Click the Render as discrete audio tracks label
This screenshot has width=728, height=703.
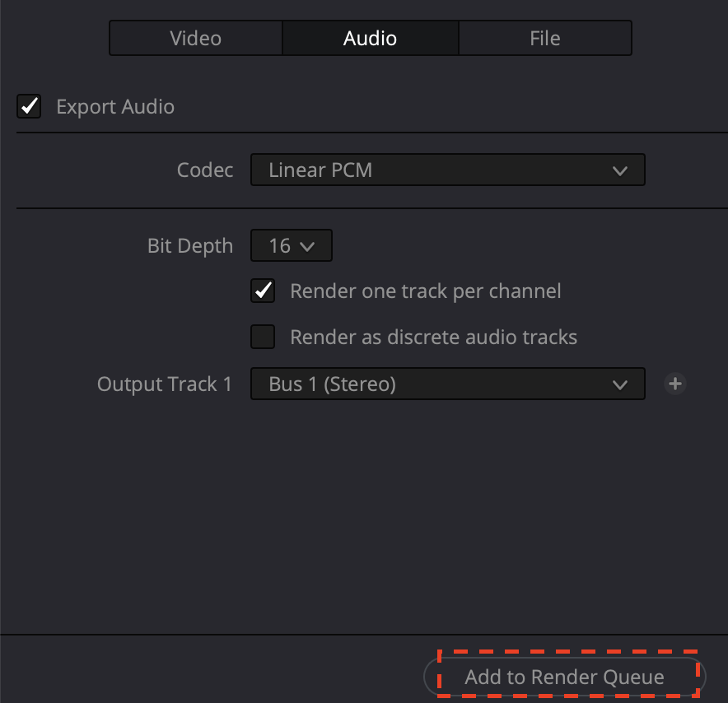pyautogui.click(x=433, y=337)
